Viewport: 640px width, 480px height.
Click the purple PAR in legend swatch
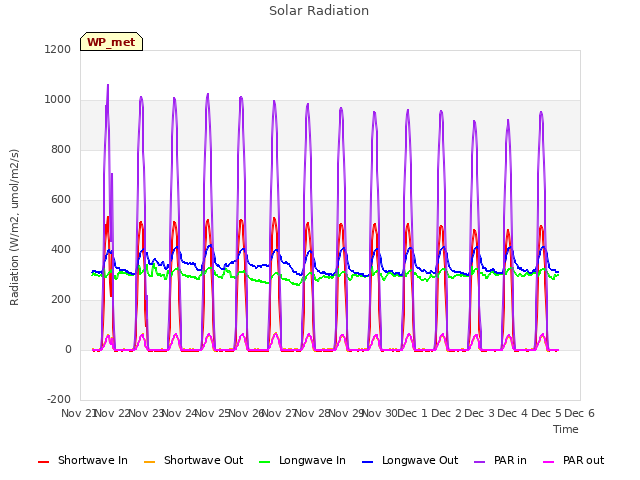(x=480, y=462)
